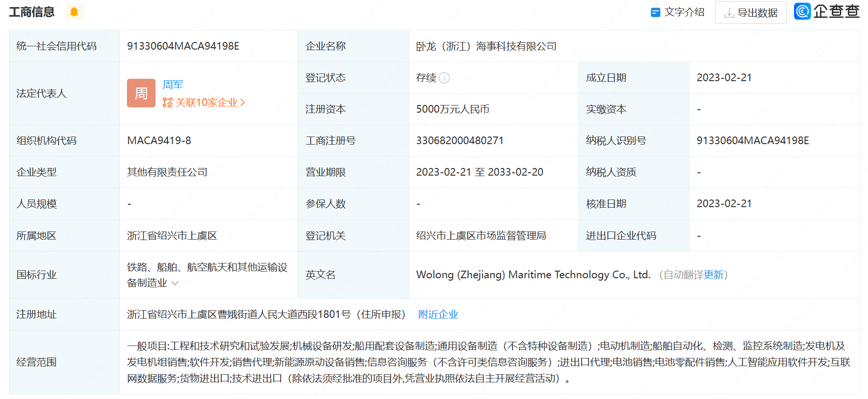
Task: Open 附近企业 nearby companies link
Action: (438, 315)
